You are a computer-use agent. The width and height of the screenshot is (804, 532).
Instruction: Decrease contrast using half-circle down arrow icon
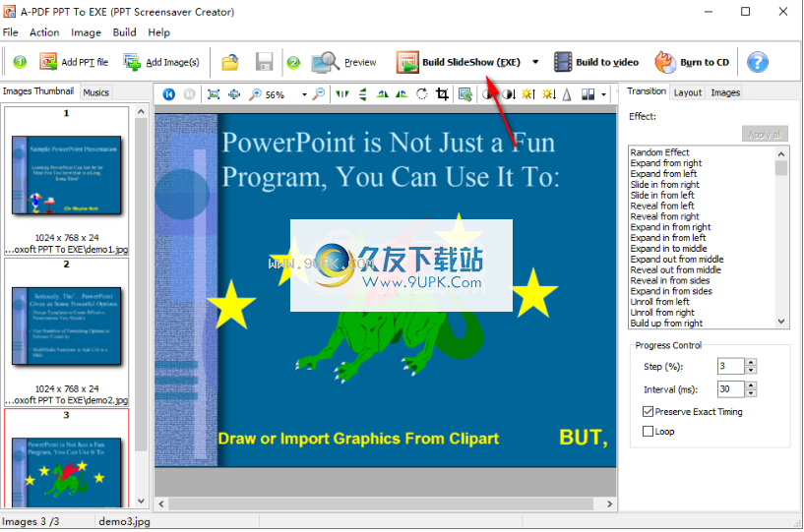(509, 94)
